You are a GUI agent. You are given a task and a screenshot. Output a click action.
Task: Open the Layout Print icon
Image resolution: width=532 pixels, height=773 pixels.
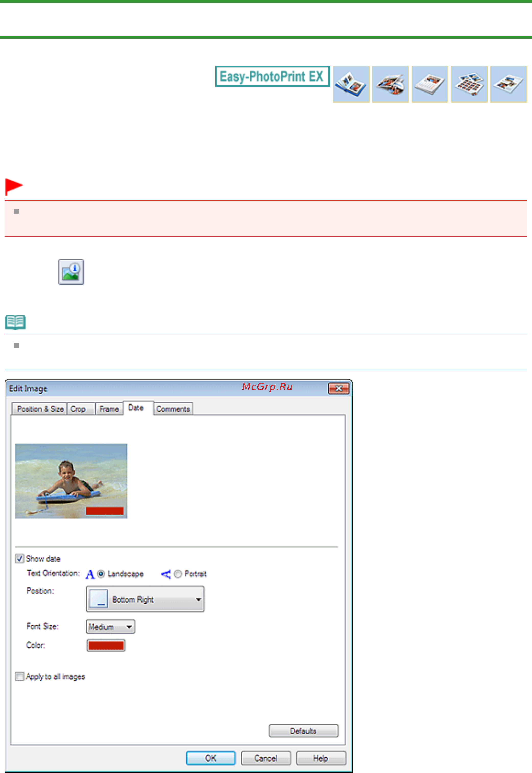pos(508,84)
